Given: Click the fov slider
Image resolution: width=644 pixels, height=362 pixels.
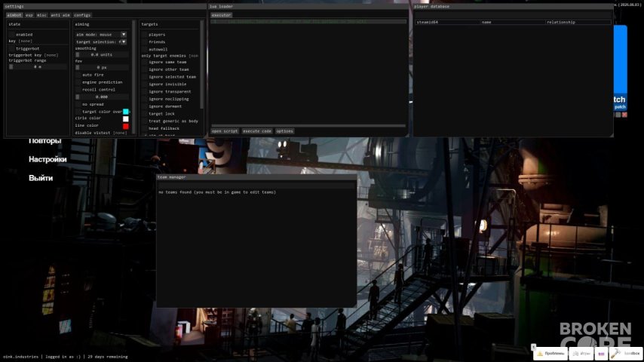Looking at the screenshot, I should 102,67.
